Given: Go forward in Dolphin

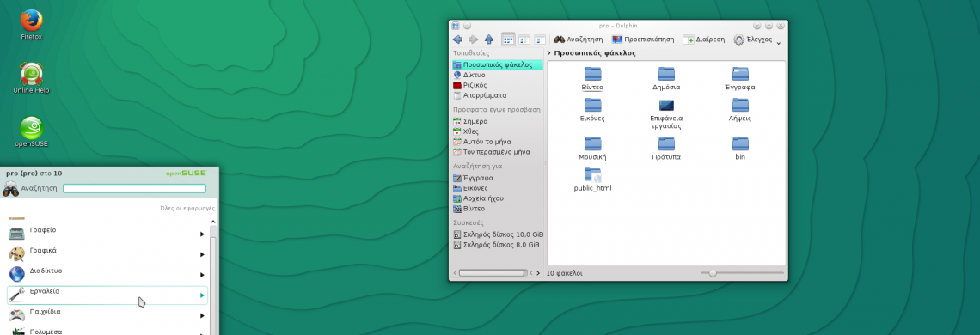Looking at the screenshot, I should pos(473,40).
